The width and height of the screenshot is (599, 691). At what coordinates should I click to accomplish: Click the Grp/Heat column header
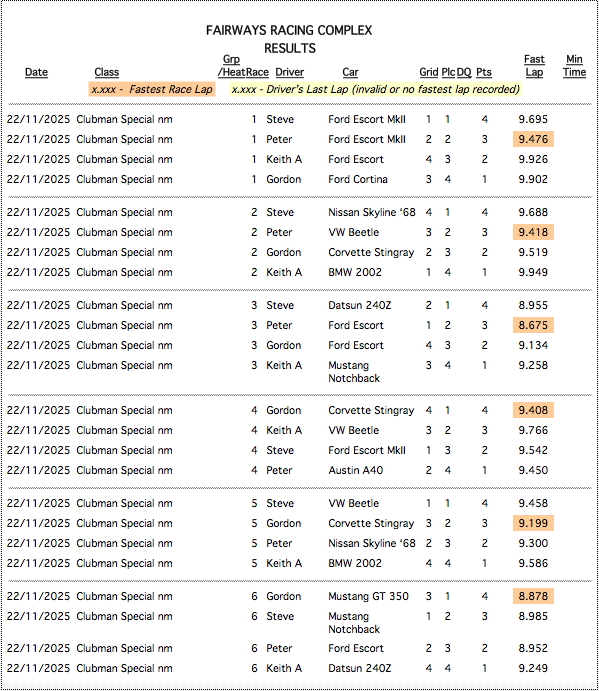231,66
